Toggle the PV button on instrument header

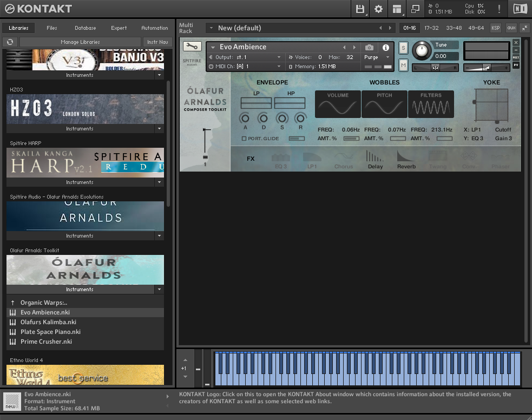pyautogui.click(x=516, y=65)
